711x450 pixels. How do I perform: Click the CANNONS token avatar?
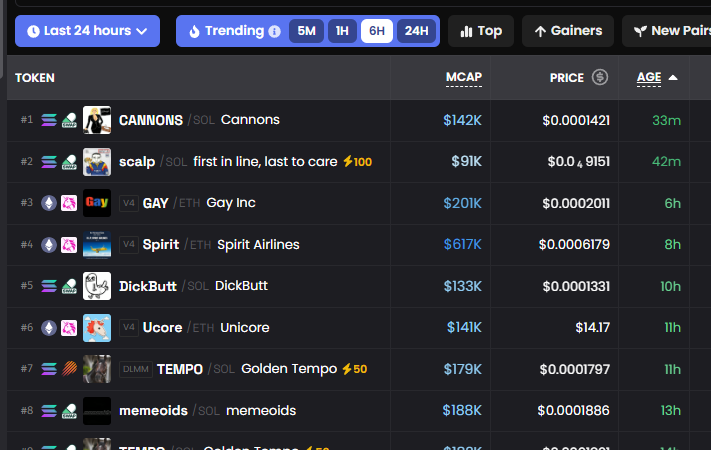97,120
